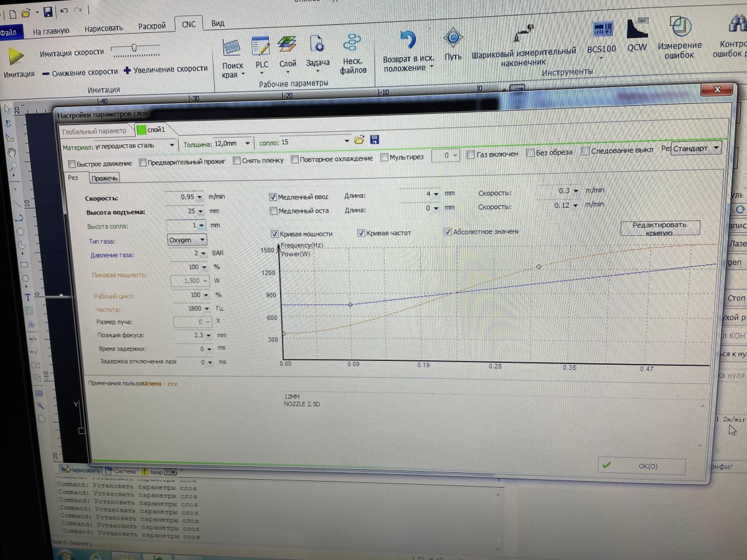Uncheck the Кривая мощности checkbox

[x=275, y=234]
